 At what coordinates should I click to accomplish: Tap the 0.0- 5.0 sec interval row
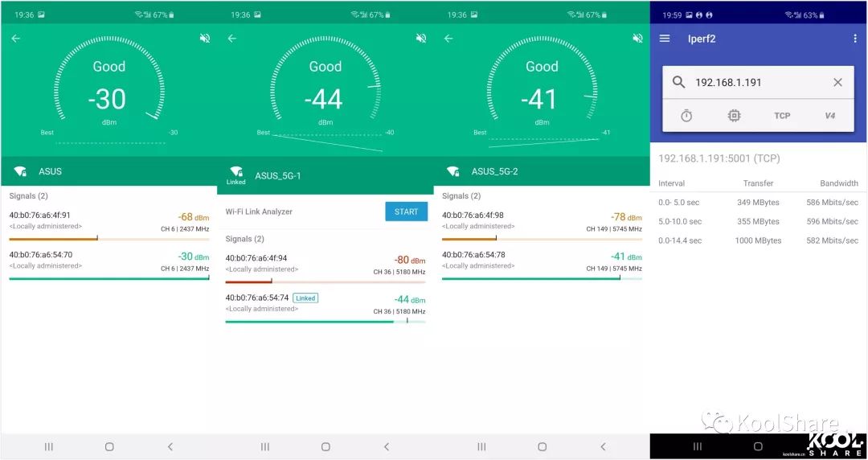click(x=759, y=203)
